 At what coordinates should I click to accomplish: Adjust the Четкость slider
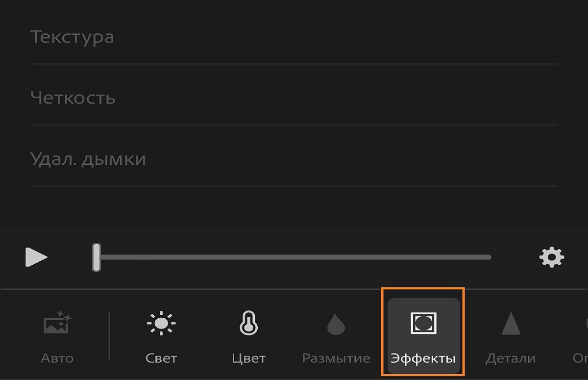[x=294, y=124]
